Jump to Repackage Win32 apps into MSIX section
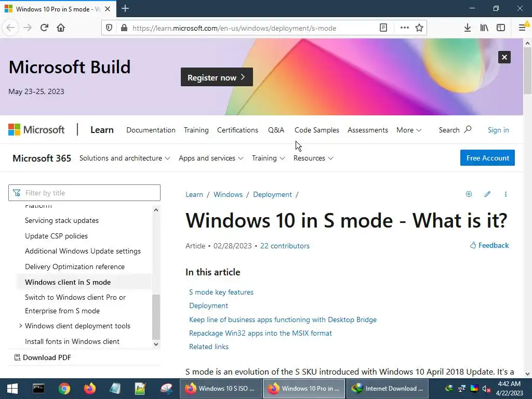The width and height of the screenshot is (532, 399). point(260,333)
